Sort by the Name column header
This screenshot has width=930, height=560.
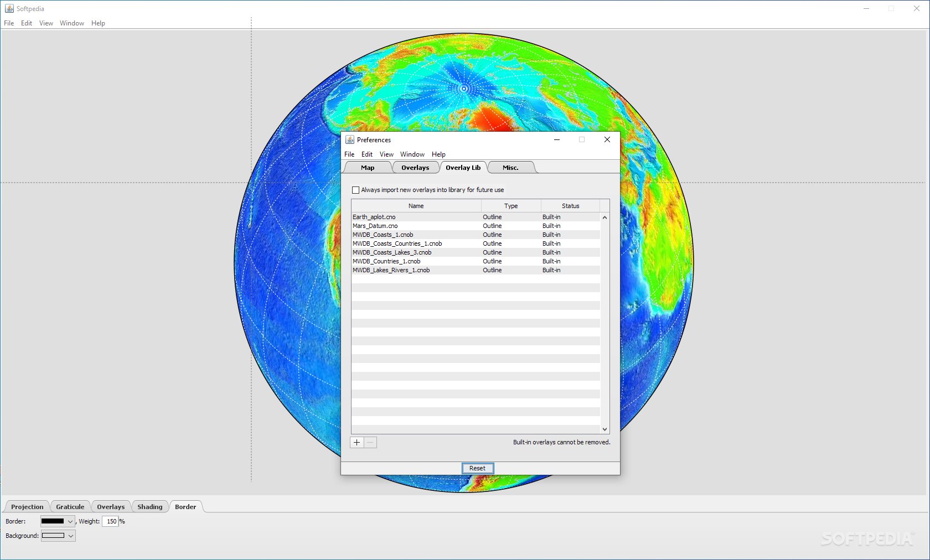pos(416,206)
